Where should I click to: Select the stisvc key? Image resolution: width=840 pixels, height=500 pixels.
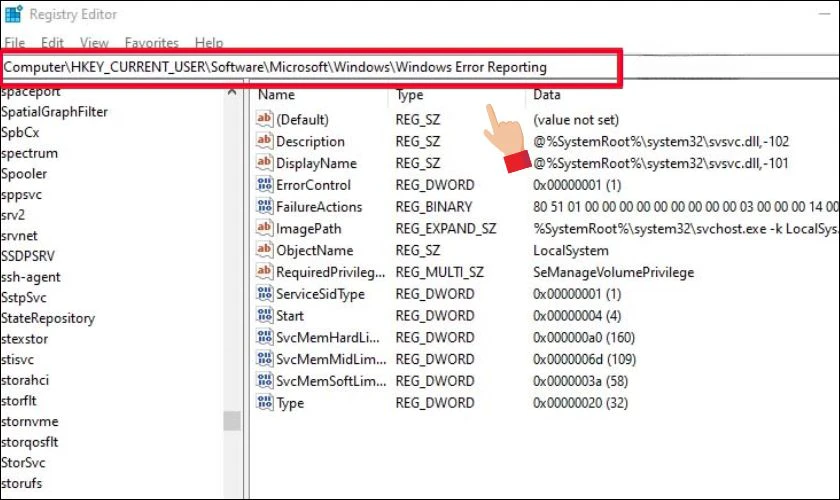18,360
